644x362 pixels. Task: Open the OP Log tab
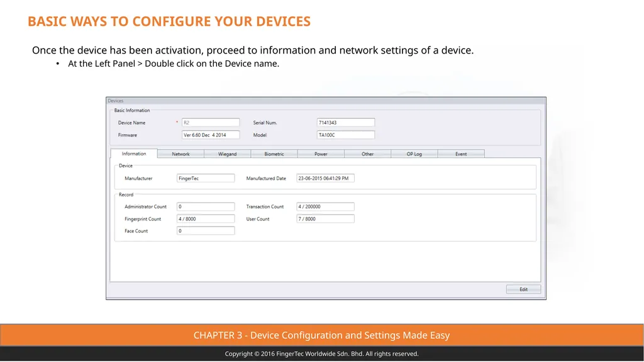coord(414,154)
